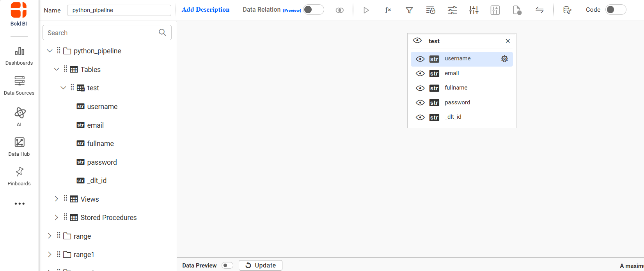Enable the Code view toggle
644x271 pixels.
click(x=616, y=10)
